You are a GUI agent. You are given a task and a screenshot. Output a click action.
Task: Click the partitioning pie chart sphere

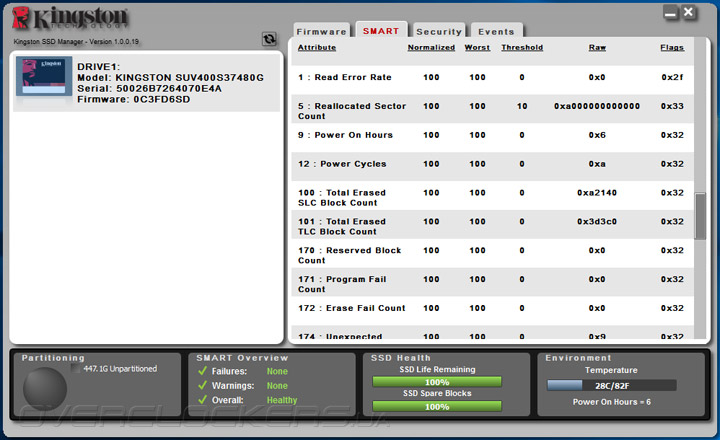[x=45, y=389]
